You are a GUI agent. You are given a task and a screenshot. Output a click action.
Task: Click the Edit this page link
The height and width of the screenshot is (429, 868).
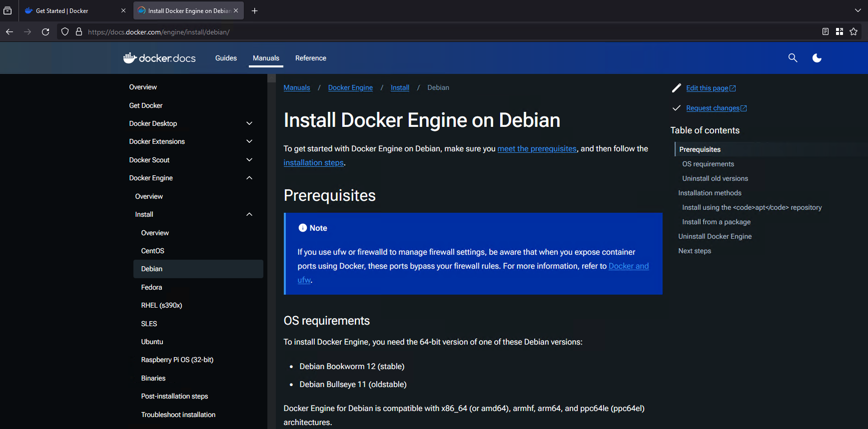point(711,88)
